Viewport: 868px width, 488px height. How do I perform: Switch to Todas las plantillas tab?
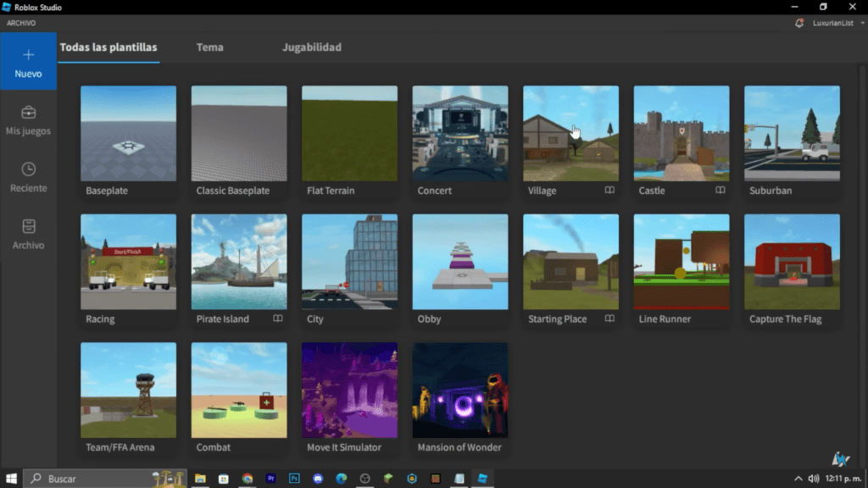click(x=108, y=47)
